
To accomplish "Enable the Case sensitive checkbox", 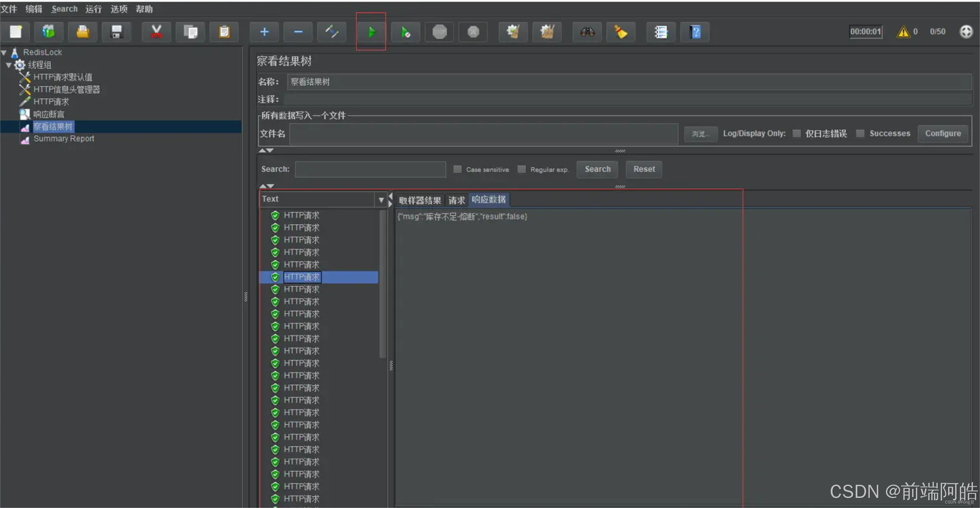I will [x=457, y=169].
